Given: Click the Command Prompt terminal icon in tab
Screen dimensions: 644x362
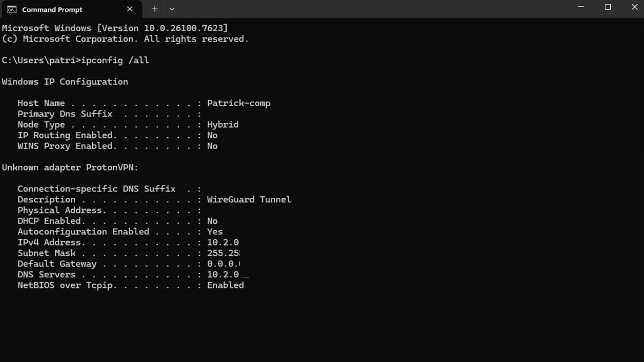Looking at the screenshot, I should (11, 9).
